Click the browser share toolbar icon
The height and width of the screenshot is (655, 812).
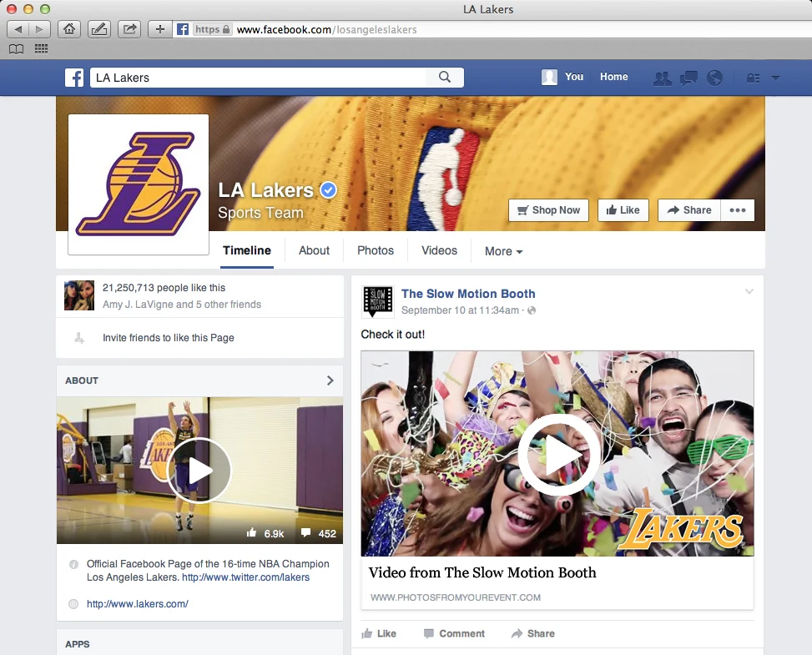(x=129, y=29)
